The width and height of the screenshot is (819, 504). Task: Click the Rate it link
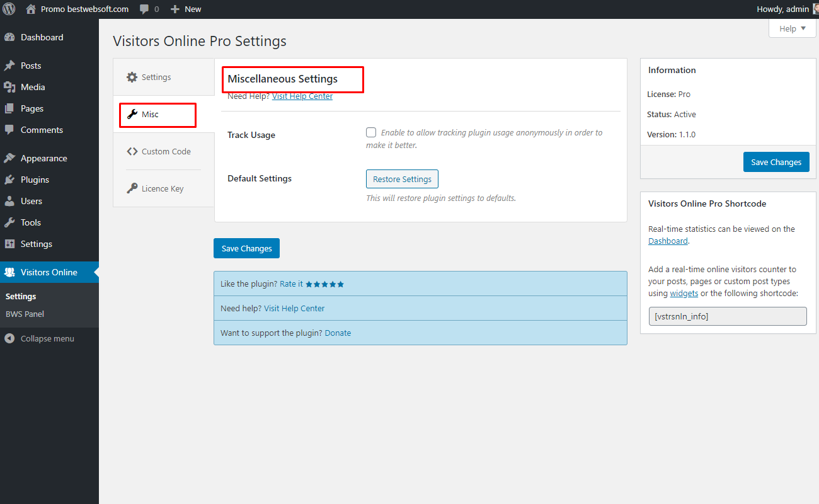point(291,284)
